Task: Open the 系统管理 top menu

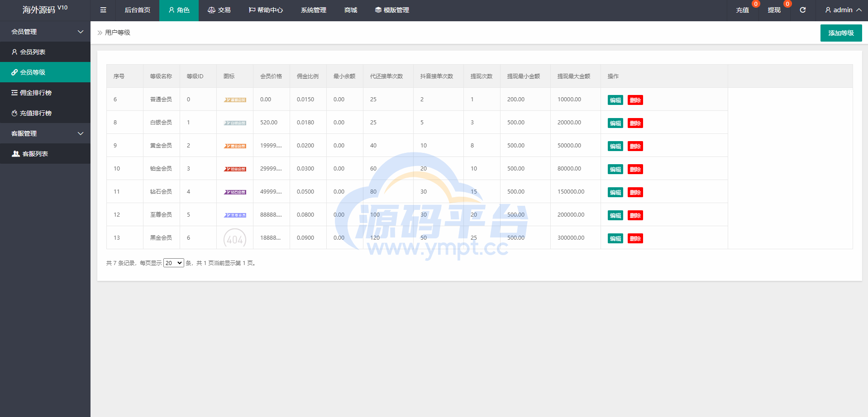Action: 314,10
